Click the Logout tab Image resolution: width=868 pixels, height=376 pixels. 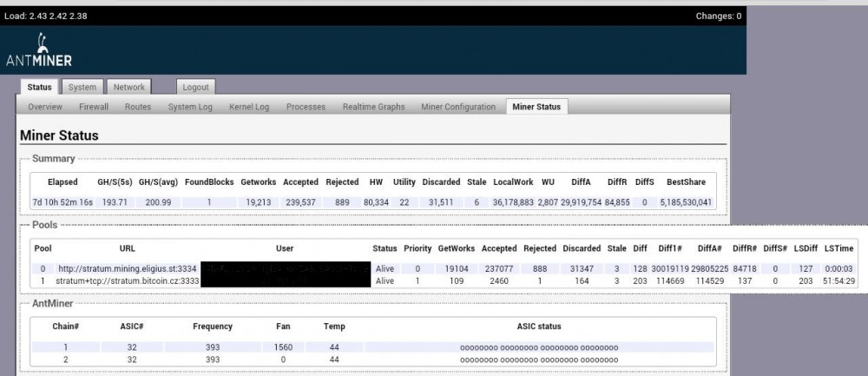pyautogui.click(x=195, y=87)
